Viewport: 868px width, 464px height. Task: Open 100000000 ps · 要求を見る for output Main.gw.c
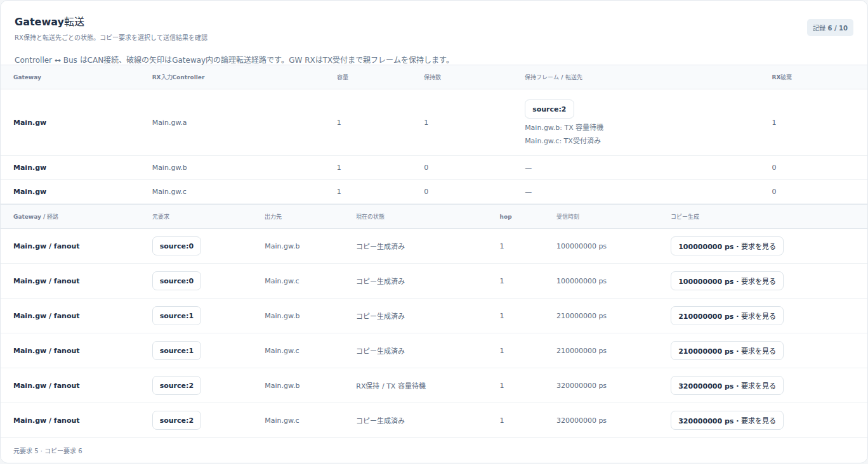click(x=727, y=281)
